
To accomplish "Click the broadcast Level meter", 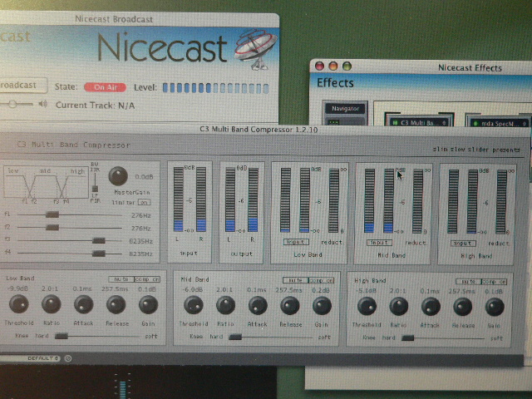I will pos(216,88).
